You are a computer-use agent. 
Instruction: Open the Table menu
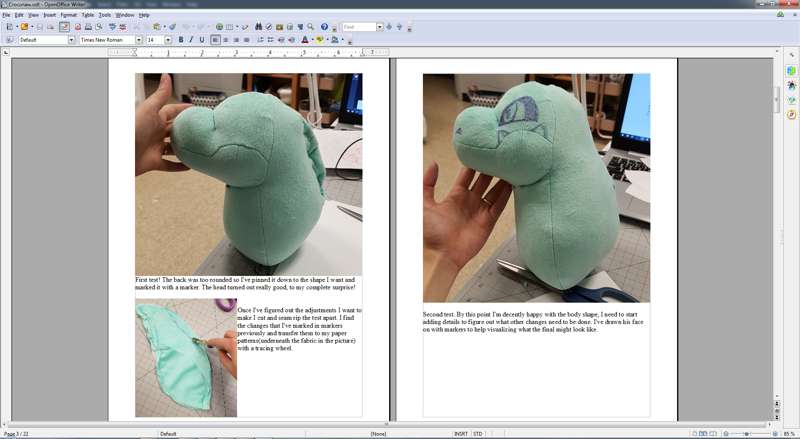pos(87,15)
